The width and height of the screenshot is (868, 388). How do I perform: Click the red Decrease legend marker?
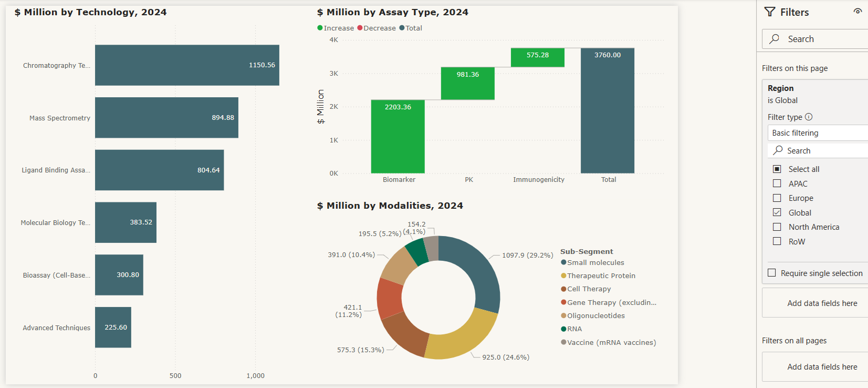pyautogui.click(x=360, y=28)
